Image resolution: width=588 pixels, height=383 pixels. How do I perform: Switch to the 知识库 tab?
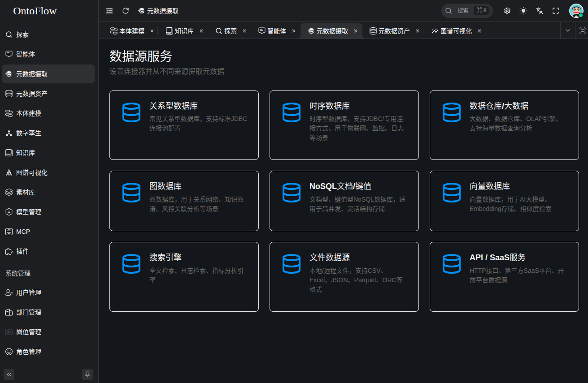pos(180,31)
